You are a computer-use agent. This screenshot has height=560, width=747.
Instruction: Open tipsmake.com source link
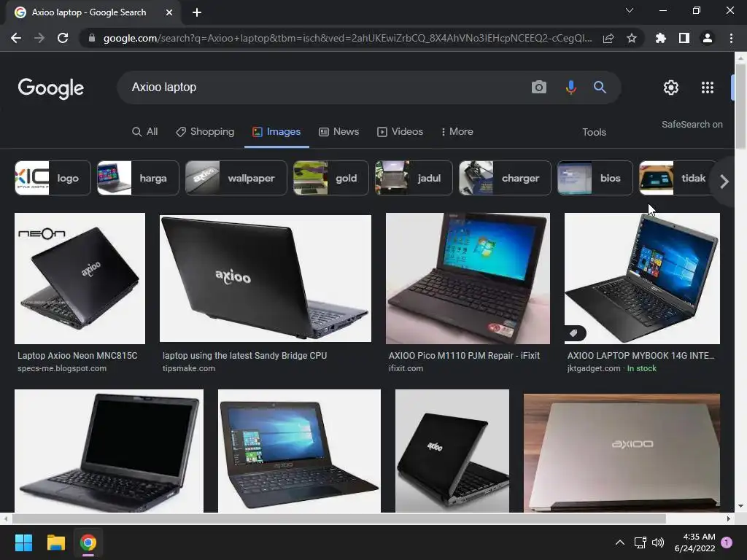(x=189, y=368)
